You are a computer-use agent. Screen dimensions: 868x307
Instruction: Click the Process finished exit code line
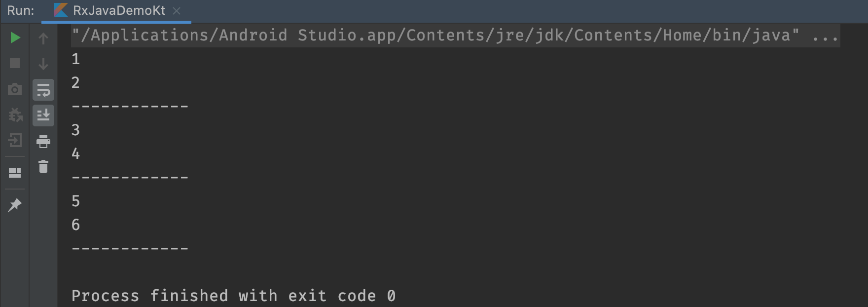point(234,295)
